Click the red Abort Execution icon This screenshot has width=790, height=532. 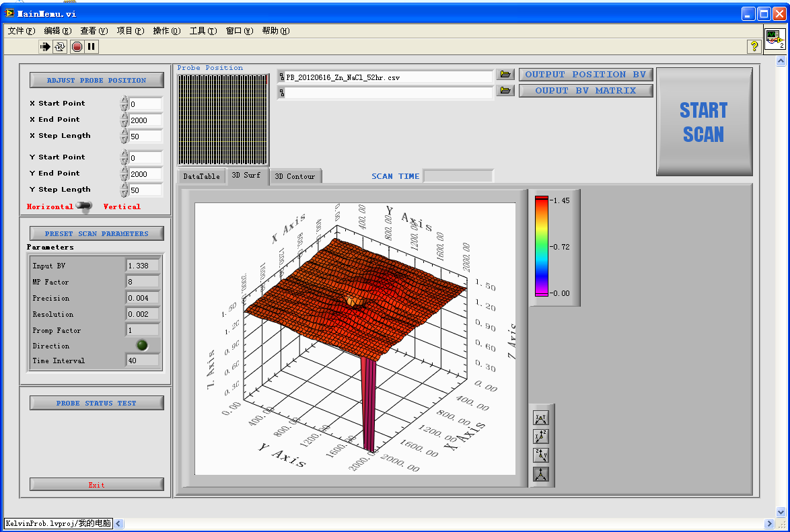click(77, 47)
